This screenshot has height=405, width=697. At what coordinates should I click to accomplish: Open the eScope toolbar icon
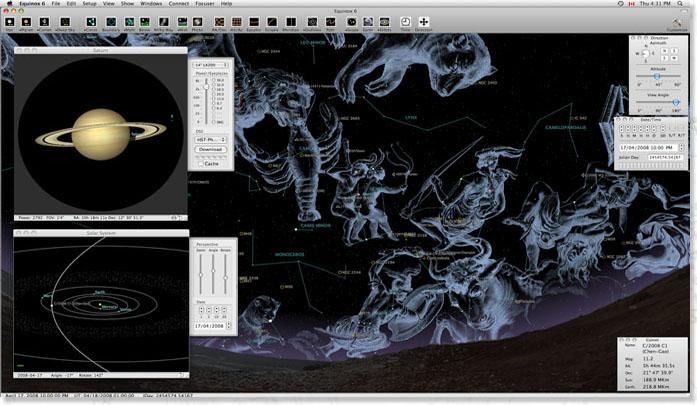[x=352, y=21]
